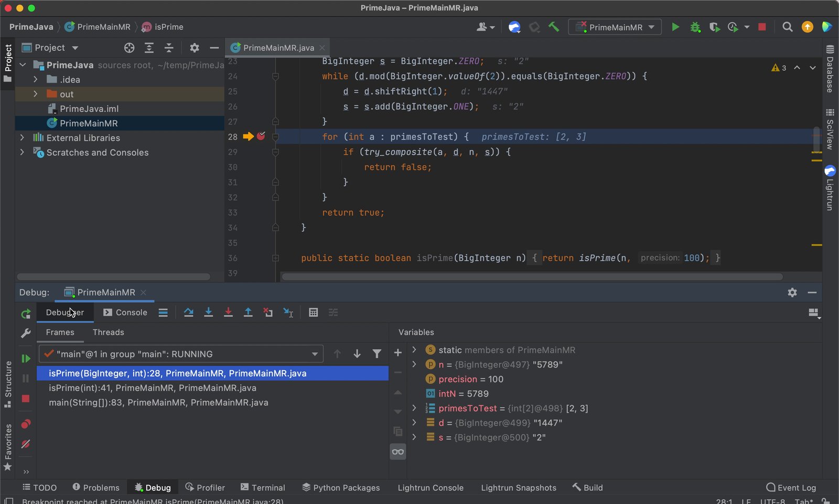Open the SciView side panel

click(x=830, y=129)
